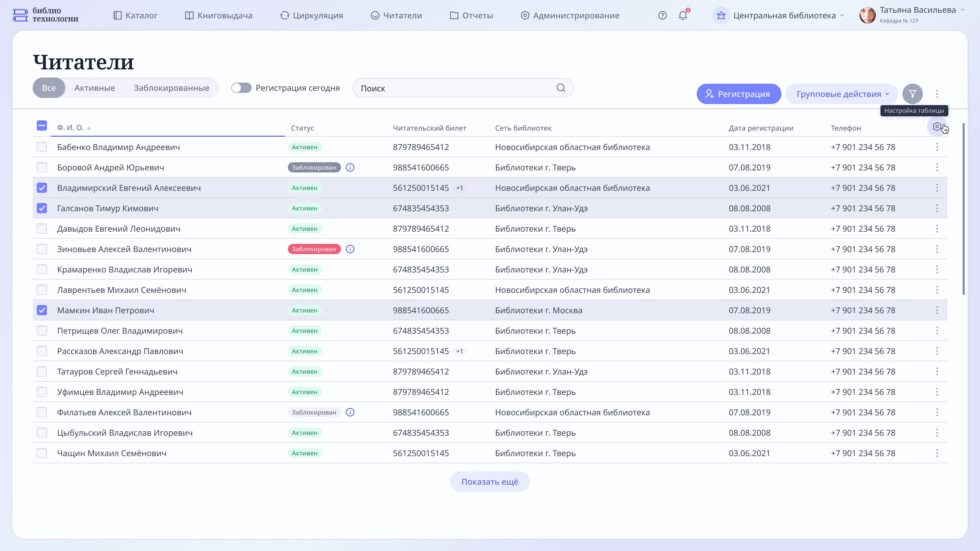This screenshot has height=551, width=980.
Task: Click the Регистрация button
Action: [x=738, y=94]
